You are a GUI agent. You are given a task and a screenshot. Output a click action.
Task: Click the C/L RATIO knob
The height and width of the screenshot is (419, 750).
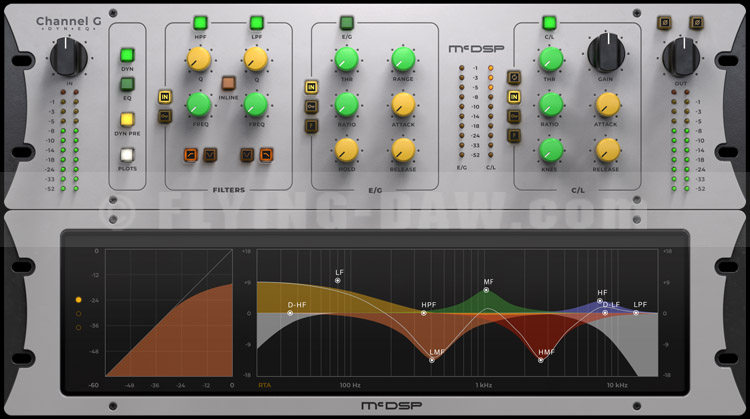(551, 105)
